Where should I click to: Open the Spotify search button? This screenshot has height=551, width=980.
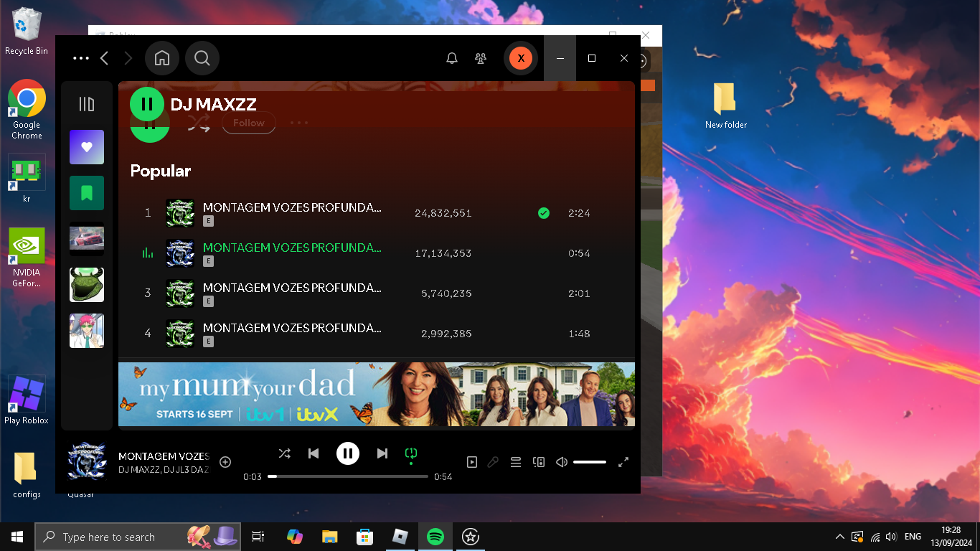click(202, 58)
